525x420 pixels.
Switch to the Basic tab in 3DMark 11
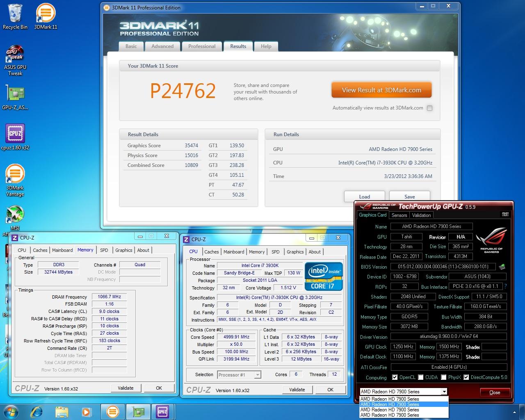pos(131,46)
